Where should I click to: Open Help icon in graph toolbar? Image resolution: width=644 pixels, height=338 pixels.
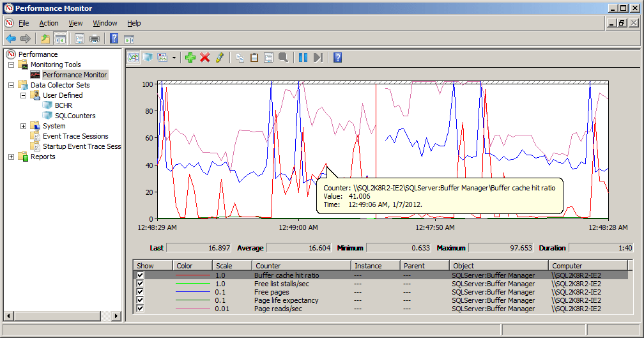337,58
